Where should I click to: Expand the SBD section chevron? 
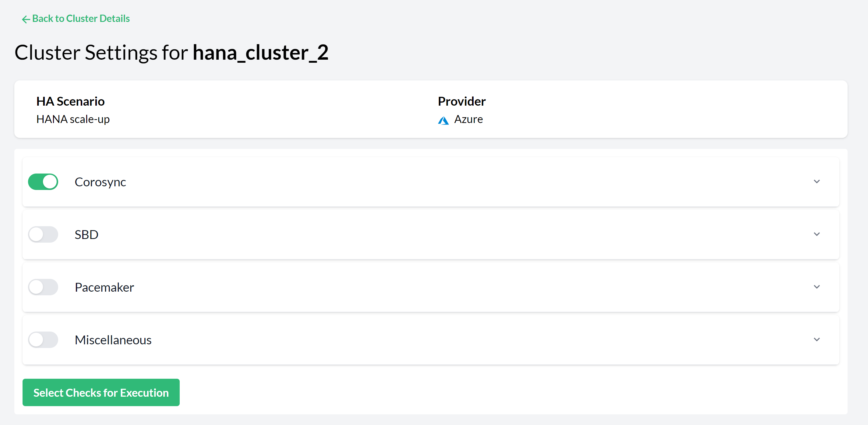coord(817,234)
